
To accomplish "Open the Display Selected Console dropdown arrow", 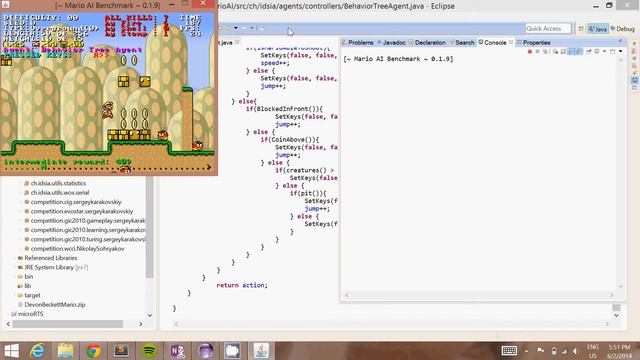I will coord(604,51).
